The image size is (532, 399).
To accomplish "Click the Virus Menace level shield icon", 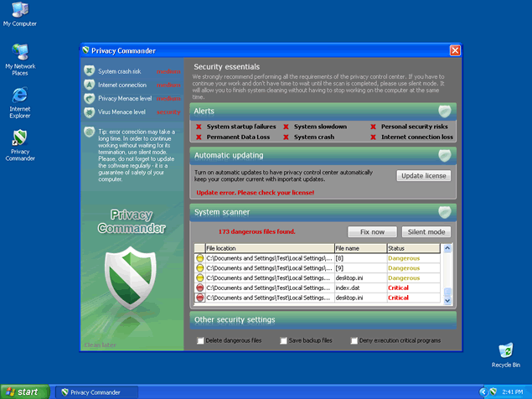I will [89, 111].
